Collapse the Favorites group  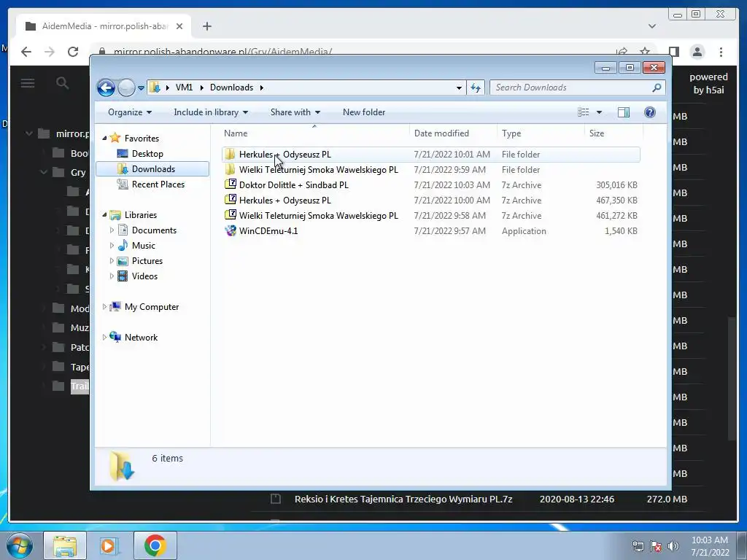104,138
